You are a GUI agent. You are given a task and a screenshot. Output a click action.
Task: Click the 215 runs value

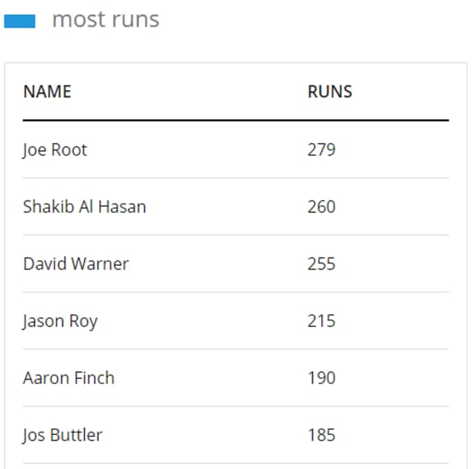pos(321,321)
